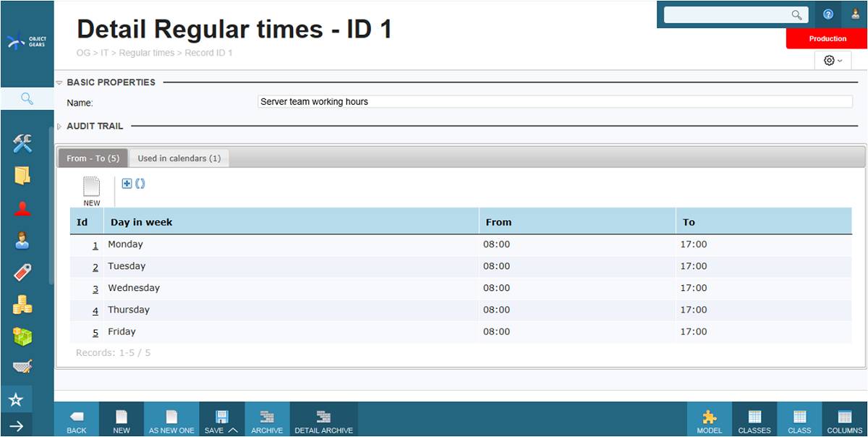This screenshot has height=437, width=868.
Task: Click Monday's 08:00 From value
Action: [x=497, y=245]
